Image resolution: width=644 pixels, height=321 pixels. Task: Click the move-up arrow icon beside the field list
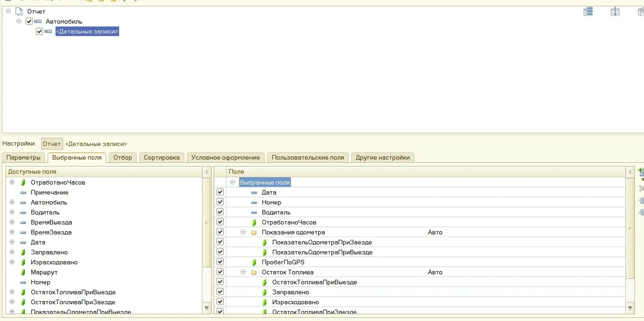(641, 200)
